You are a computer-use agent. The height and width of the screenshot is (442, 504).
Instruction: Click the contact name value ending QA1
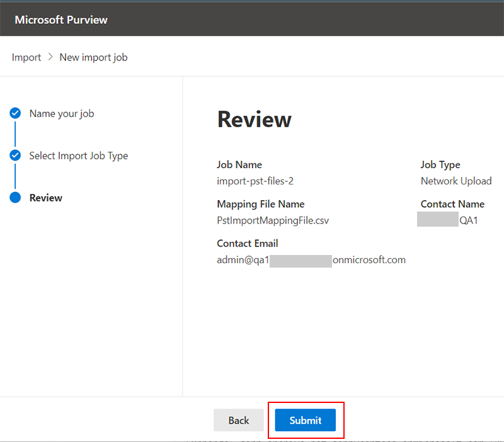[x=447, y=220]
